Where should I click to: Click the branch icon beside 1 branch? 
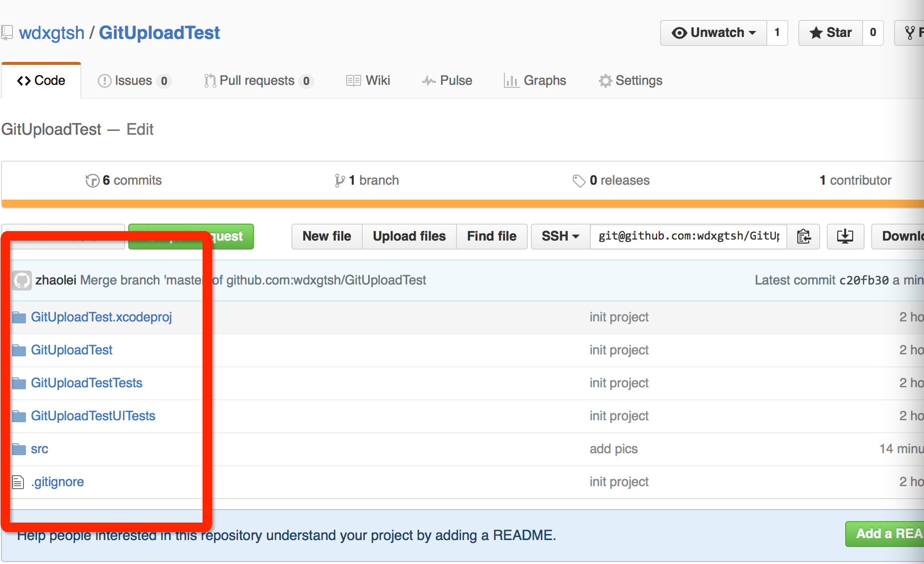tap(340, 181)
